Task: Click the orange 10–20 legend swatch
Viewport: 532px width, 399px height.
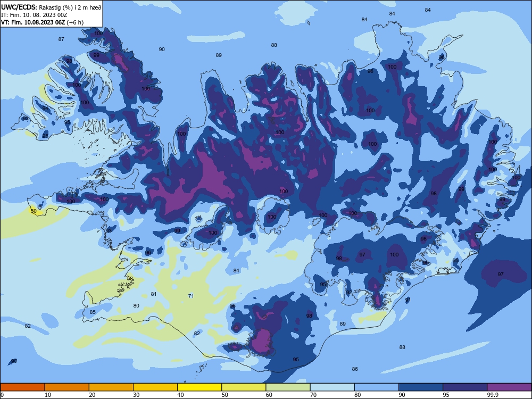Action: click(x=67, y=387)
